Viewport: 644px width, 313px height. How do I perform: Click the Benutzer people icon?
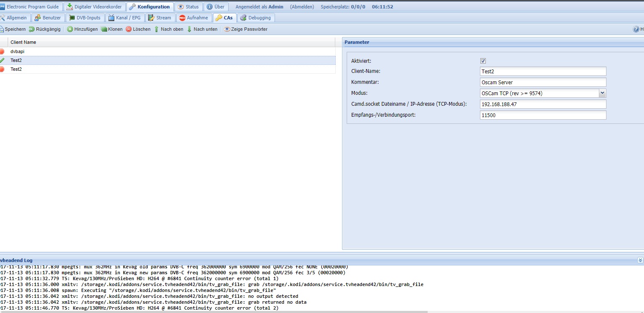[38, 18]
